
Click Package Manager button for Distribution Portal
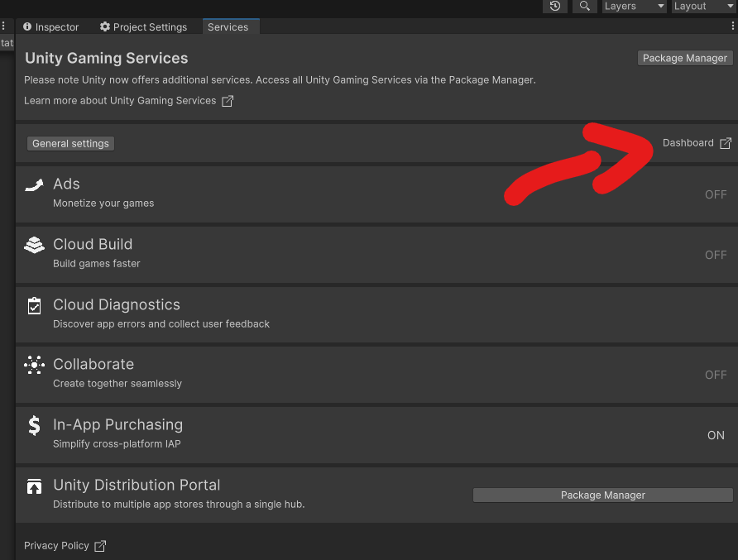603,495
